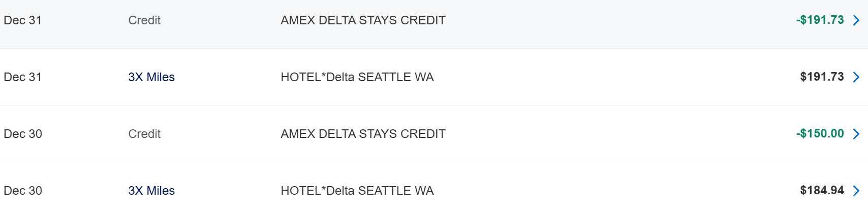Viewport: 868px width, 212px height.
Task: Click 3X Miles link on Dec 31 charge
Action: pyautogui.click(x=151, y=77)
